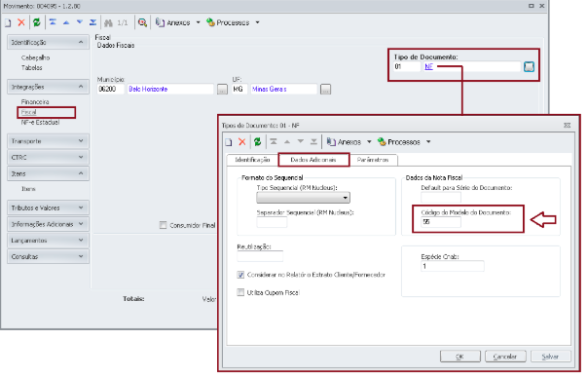588x377 pixels.
Task: Expand the Informações Adicionais section
Action: point(48,224)
